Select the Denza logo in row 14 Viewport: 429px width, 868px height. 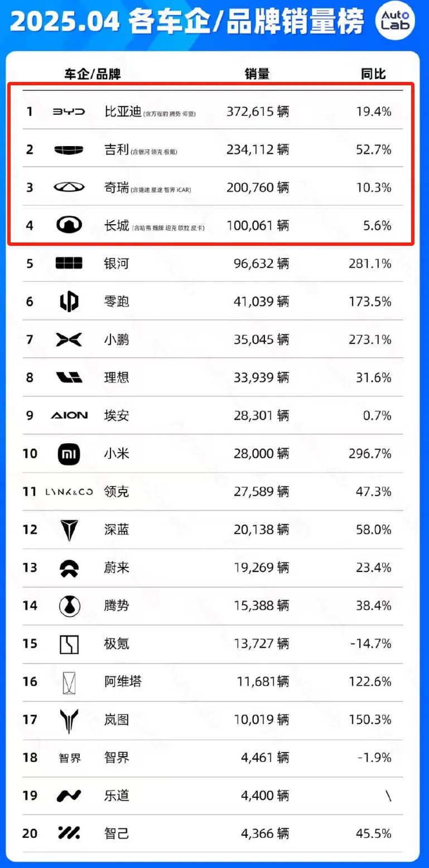coord(70,606)
